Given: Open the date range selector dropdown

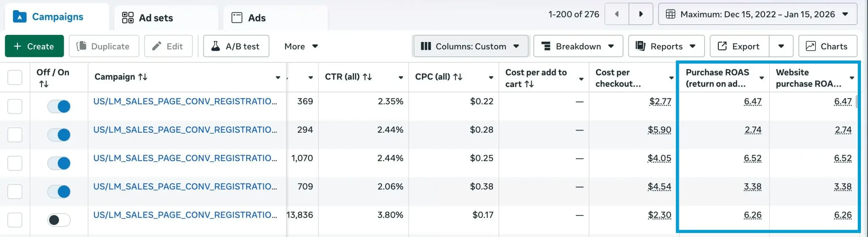Looking at the screenshot, I should point(757,14).
